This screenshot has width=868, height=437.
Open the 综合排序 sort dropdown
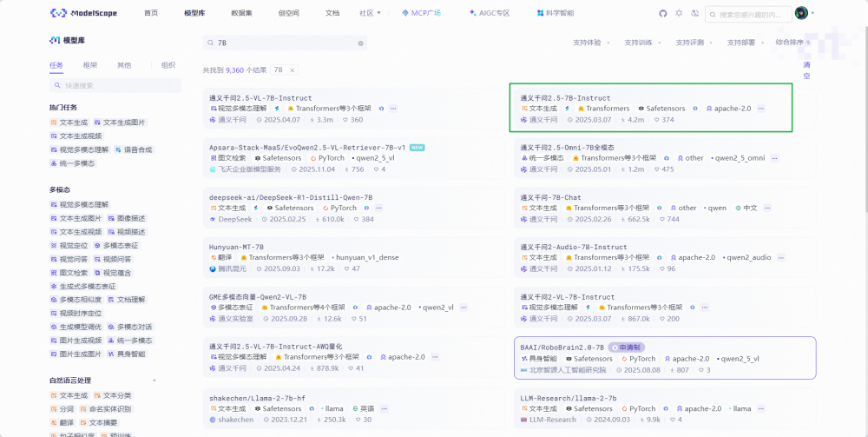[x=792, y=43]
